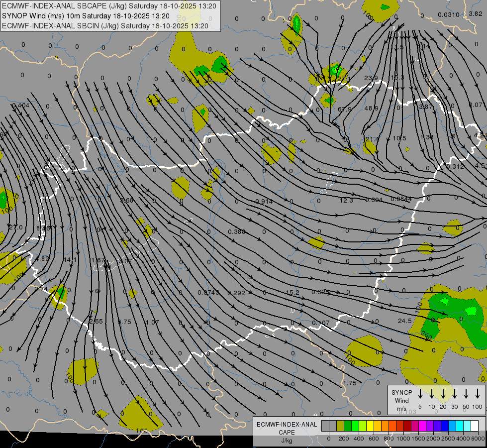Select the SBCIN title line in header
487x448 pixels.
click(105, 26)
